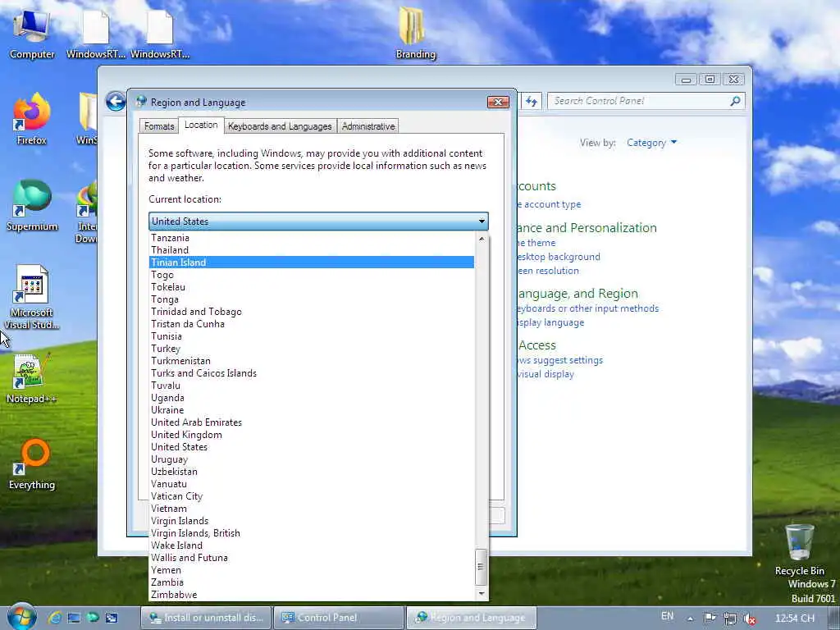Select Tonga in the location list
Image resolution: width=840 pixels, height=630 pixels.
(x=311, y=299)
